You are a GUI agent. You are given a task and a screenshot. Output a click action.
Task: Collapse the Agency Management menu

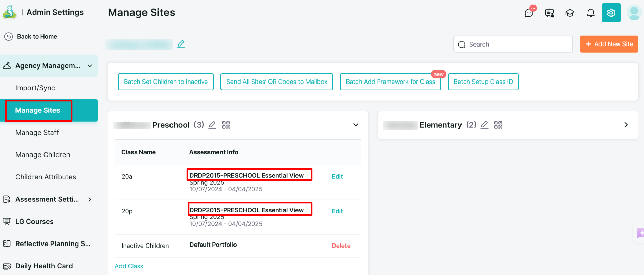(x=90, y=66)
